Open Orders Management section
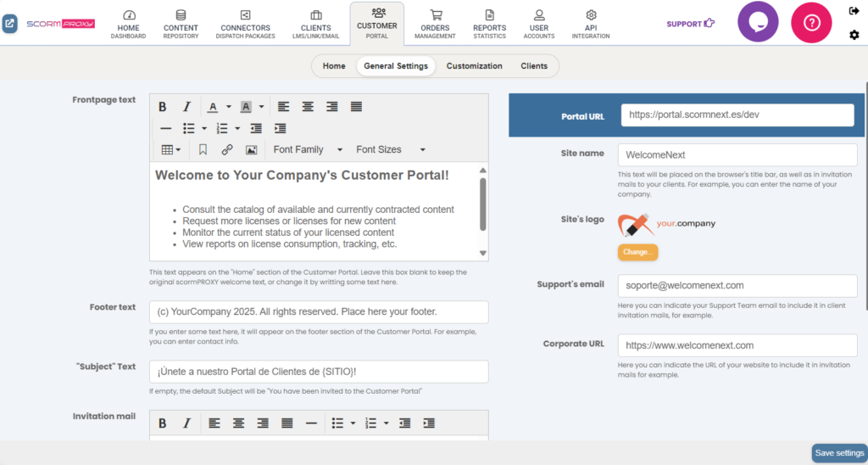 point(435,25)
